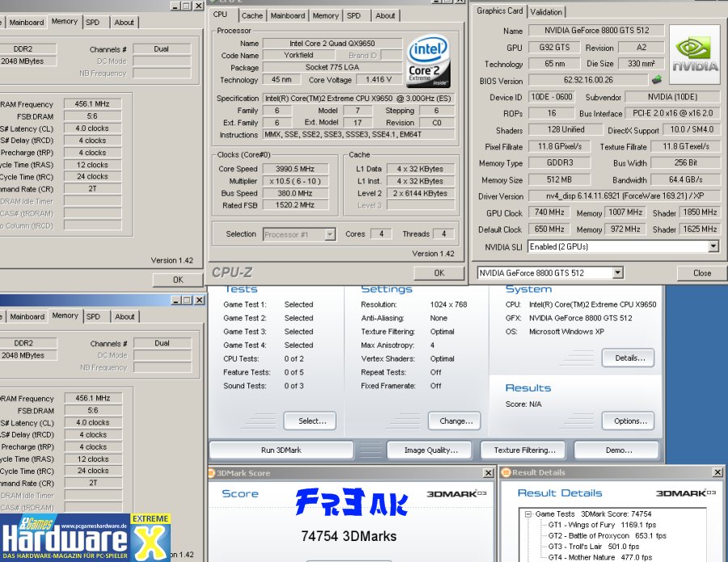Screen dimensions: 728x562
Task: Click DRAM Frequency 456.1 MHz in upper-left window
Action: 92,104
